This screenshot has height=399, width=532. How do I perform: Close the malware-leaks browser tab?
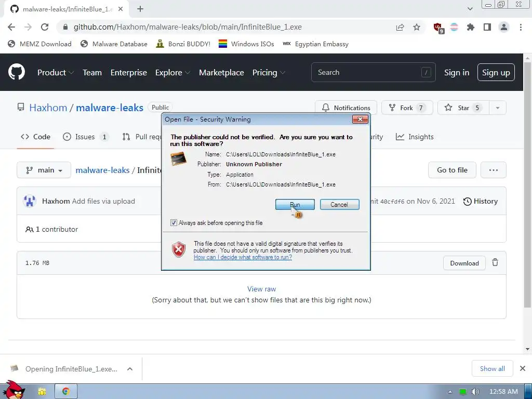pos(121,9)
